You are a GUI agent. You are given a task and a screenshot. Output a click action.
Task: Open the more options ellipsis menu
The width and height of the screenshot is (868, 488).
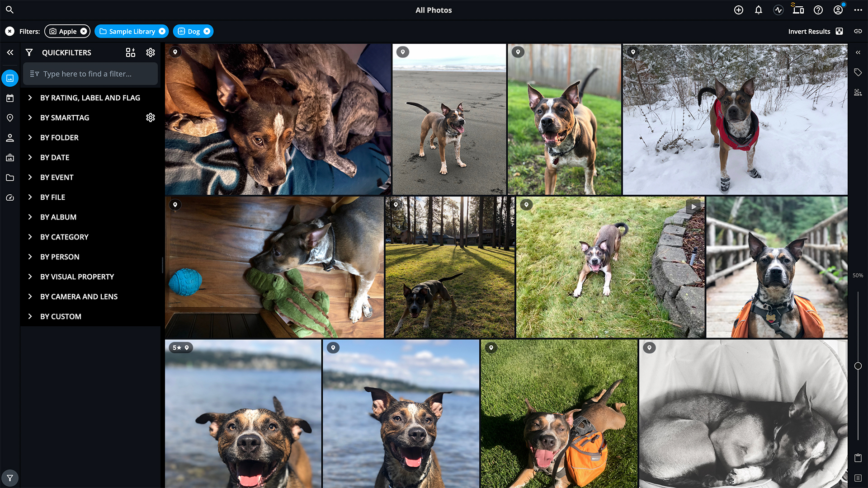(x=858, y=10)
